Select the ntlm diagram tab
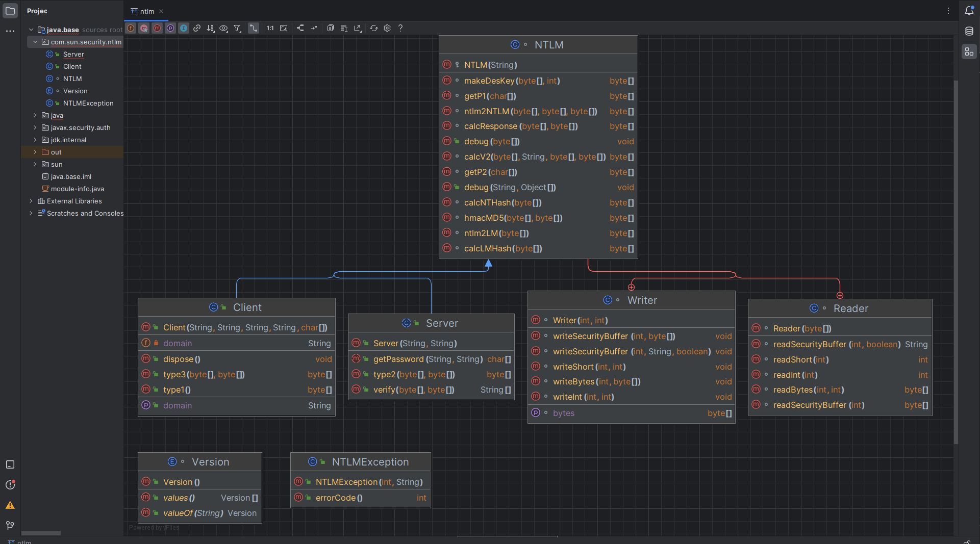This screenshot has height=544, width=980. 147,11
